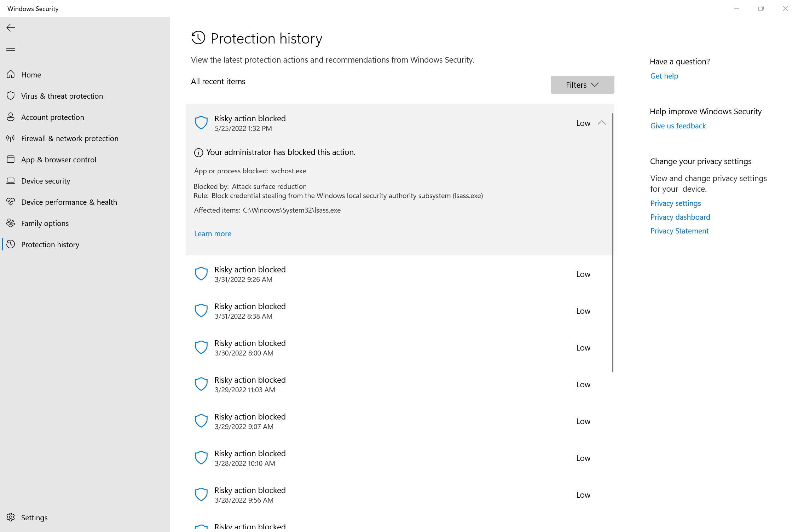Select Home in the sidebar

coord(31,75)
